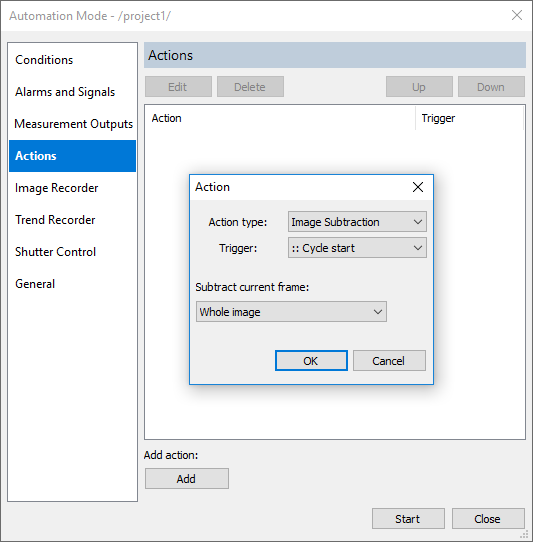Open the Conditions section

[72, 60]
